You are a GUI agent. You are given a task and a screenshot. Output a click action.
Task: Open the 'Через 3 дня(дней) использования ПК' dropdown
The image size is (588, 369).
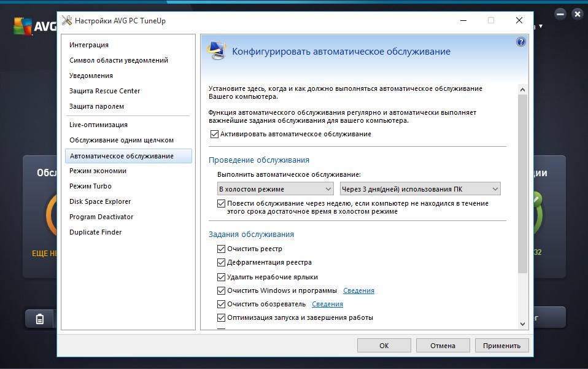pyautogui.click(x=420, y=189)
